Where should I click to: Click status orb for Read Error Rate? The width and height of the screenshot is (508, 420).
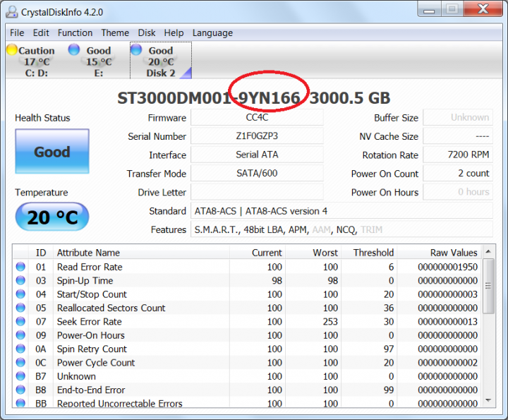pyautogui.click(x=20, y=266)
